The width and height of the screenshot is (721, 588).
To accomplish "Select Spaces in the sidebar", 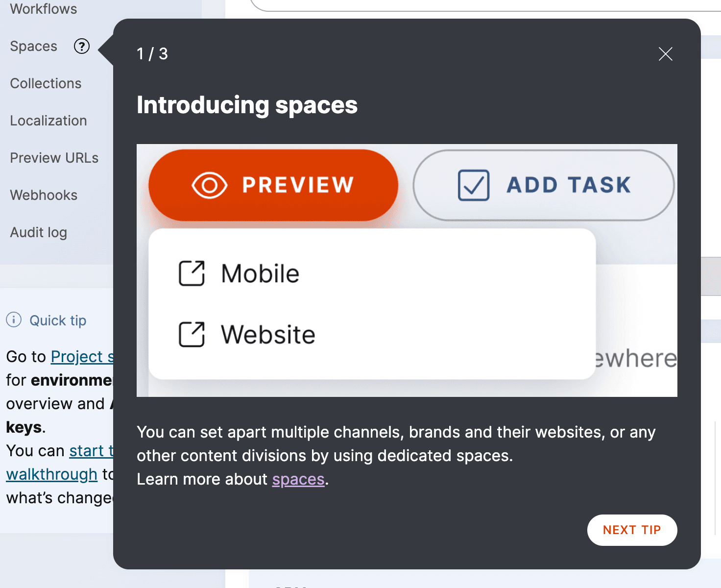I will [33, 46].
